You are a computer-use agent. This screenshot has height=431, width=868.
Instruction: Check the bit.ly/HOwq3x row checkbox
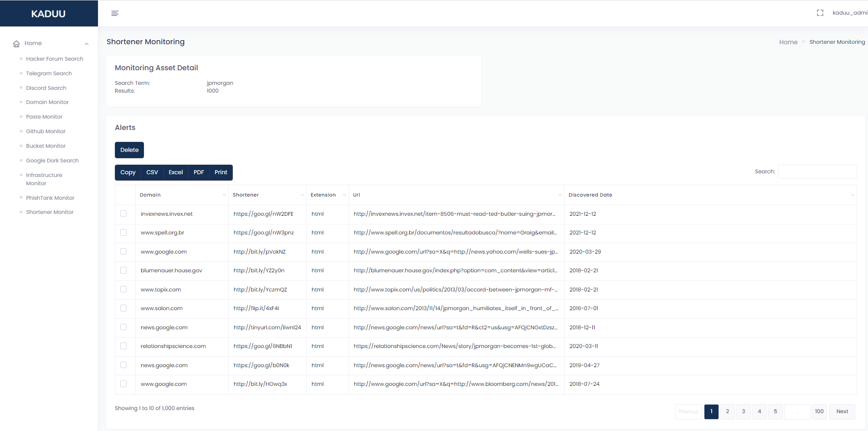pos(123,384)
